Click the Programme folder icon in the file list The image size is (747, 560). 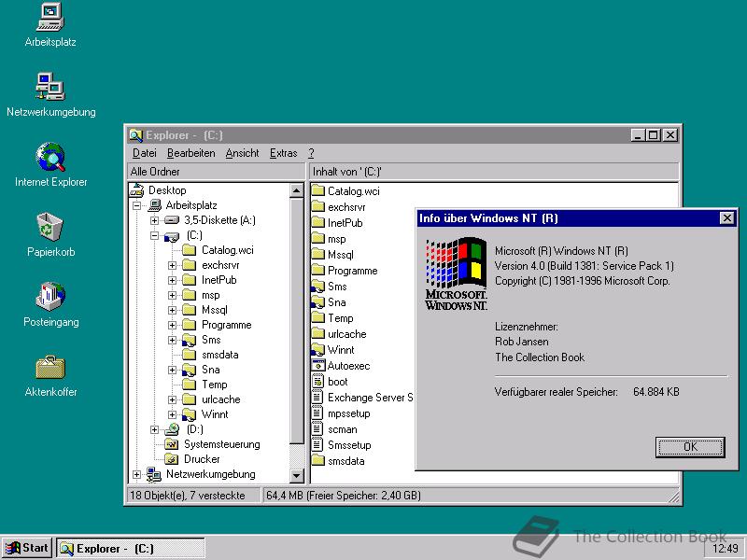[x=317, y=270]
